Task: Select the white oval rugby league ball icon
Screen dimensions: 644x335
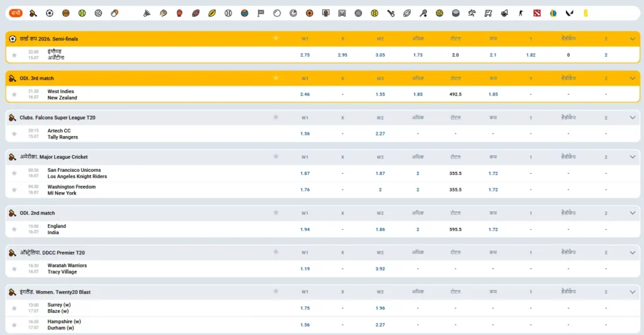Action: point(407,13)
